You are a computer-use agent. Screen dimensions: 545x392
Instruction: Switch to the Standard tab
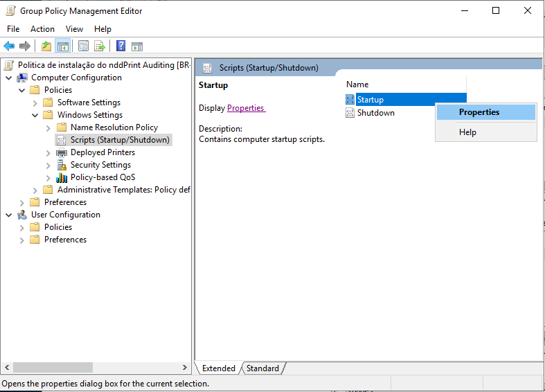262,368
